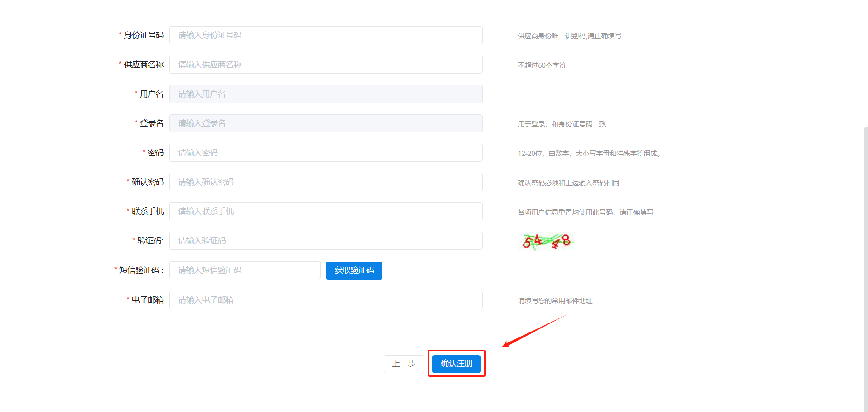
Task: Go back with 上一步 button
Action: pyautogui.click(x=404, y=364)
